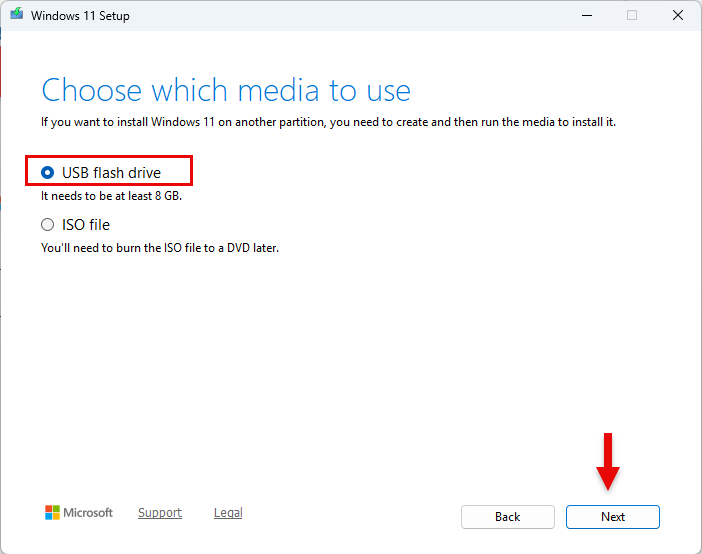Go Back to the previous step
702x554 pixels.
click(x=508, y=517)
